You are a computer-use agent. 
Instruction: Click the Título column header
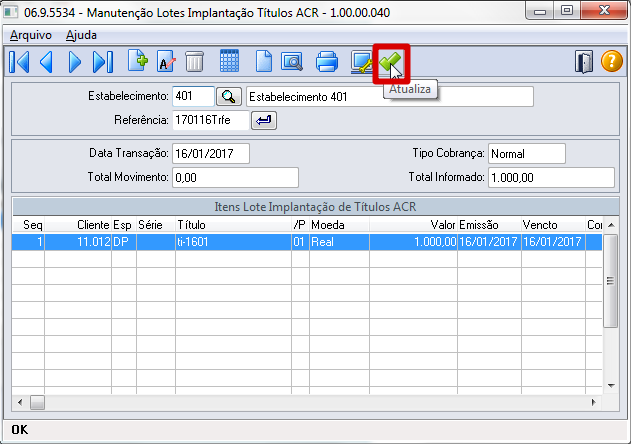coord(233,225)
